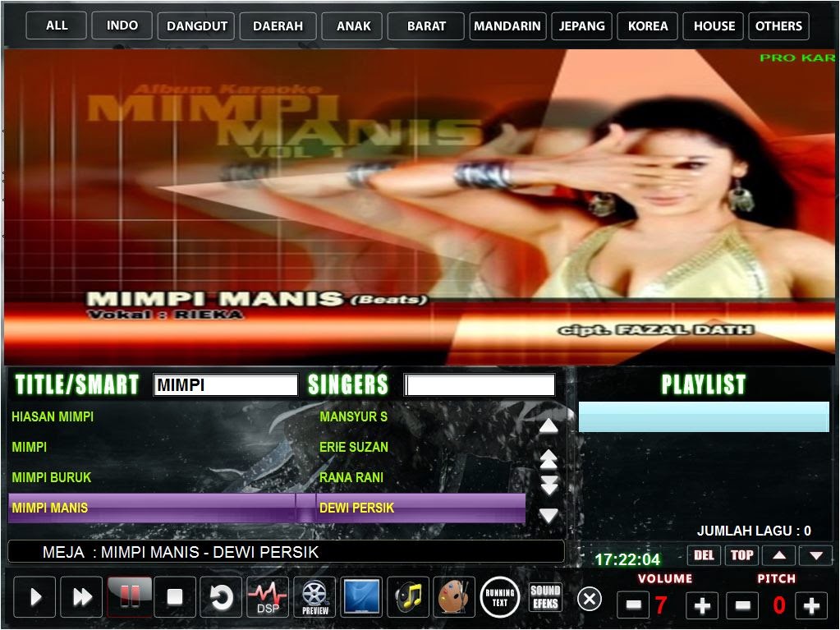
Task: Stop playback with the square button
Action: click(x=175, y=597)
